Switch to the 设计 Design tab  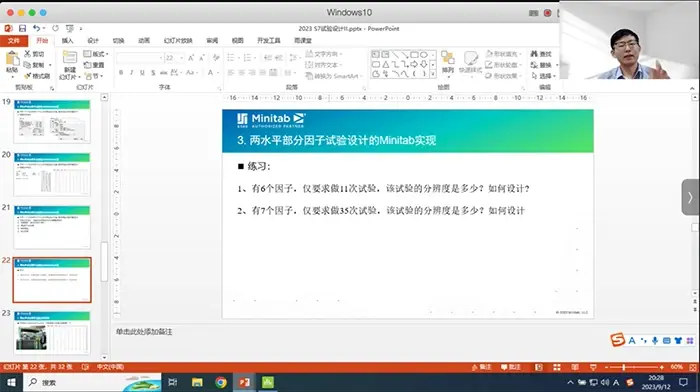pyautogui.click(x=93, y=41)
